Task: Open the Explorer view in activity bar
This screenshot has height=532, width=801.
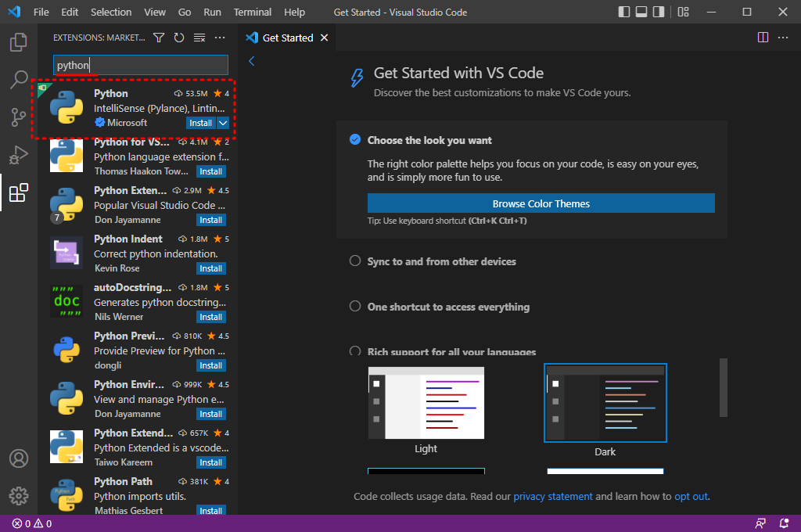Action: pos(19,42)
